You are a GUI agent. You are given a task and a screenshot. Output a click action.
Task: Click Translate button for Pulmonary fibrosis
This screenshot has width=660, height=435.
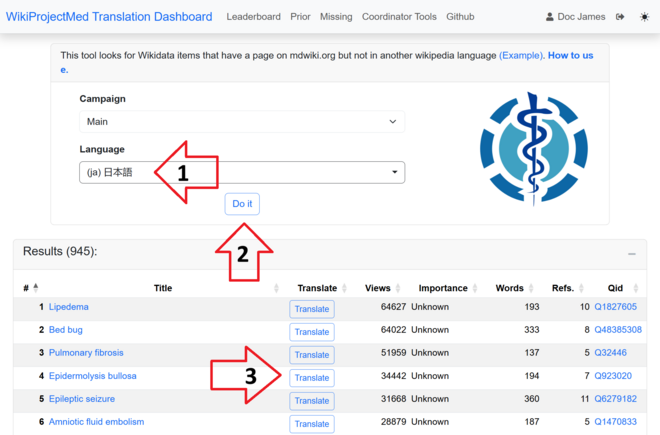(x=312, y=355)
